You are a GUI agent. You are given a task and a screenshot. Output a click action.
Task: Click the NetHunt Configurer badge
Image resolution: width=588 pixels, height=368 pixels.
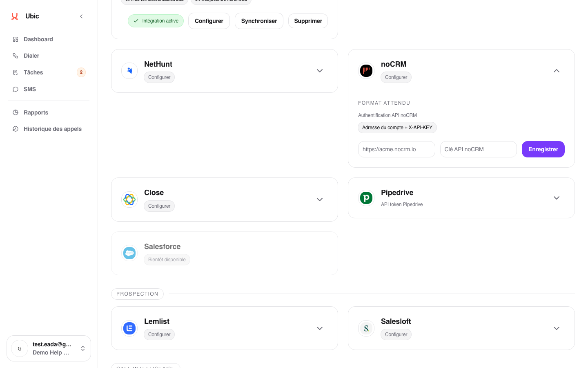(x=159, y=77)
